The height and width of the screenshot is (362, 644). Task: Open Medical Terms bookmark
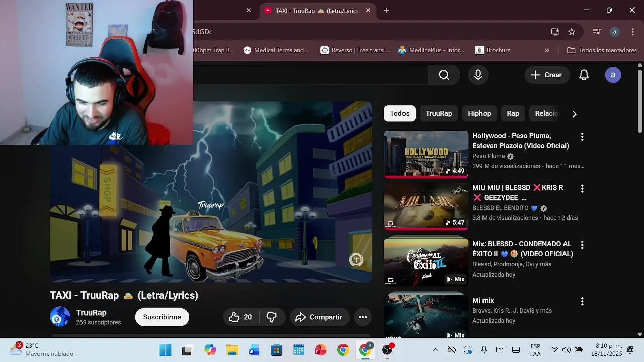[276, 50]
